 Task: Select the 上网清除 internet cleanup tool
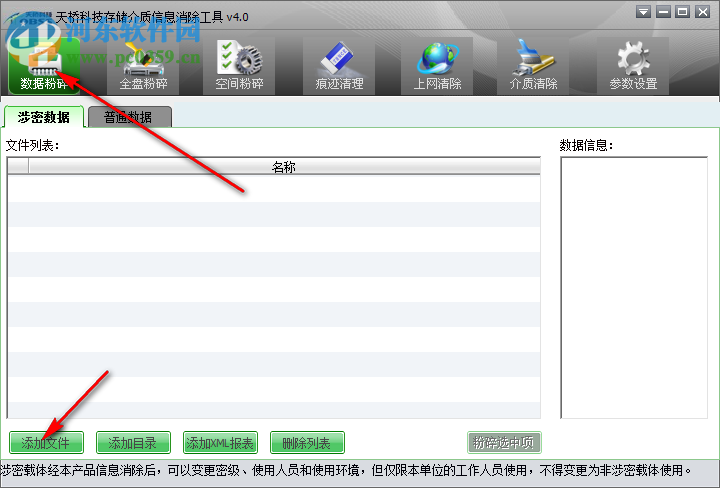point(437,66)
